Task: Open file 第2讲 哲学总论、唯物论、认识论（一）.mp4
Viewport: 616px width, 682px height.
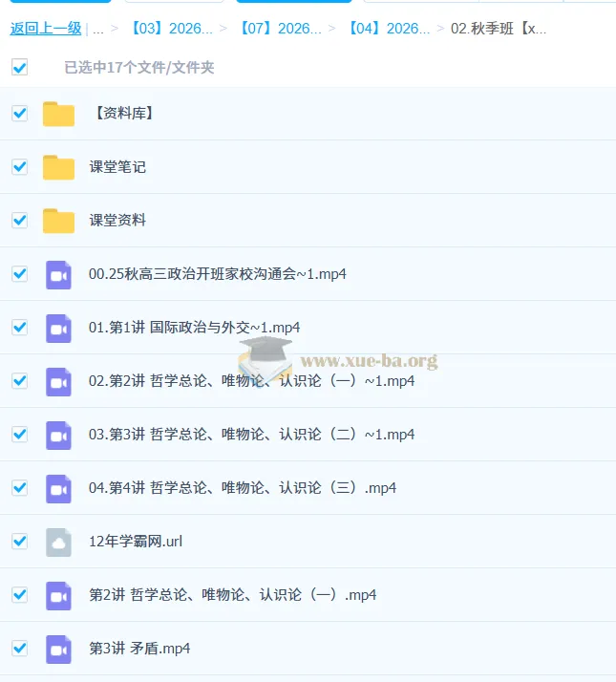Action: [x=233, y=594]
